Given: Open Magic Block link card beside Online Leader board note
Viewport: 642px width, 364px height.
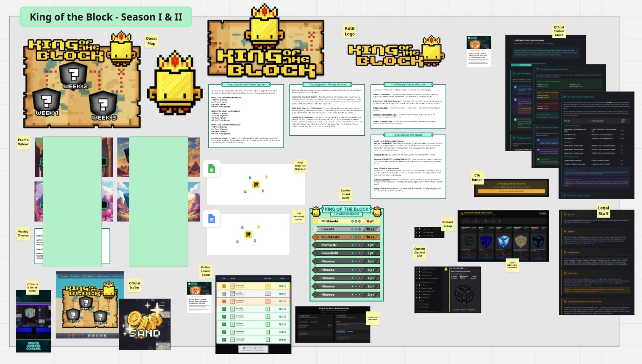Looking at the screenshot, I should pos(199,297).
